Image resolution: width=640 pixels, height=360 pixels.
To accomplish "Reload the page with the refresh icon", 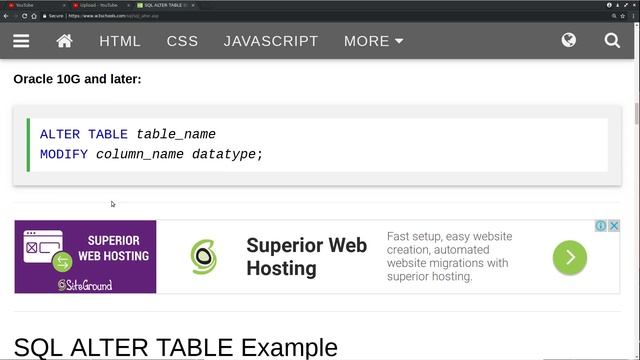I will (24, 16).
